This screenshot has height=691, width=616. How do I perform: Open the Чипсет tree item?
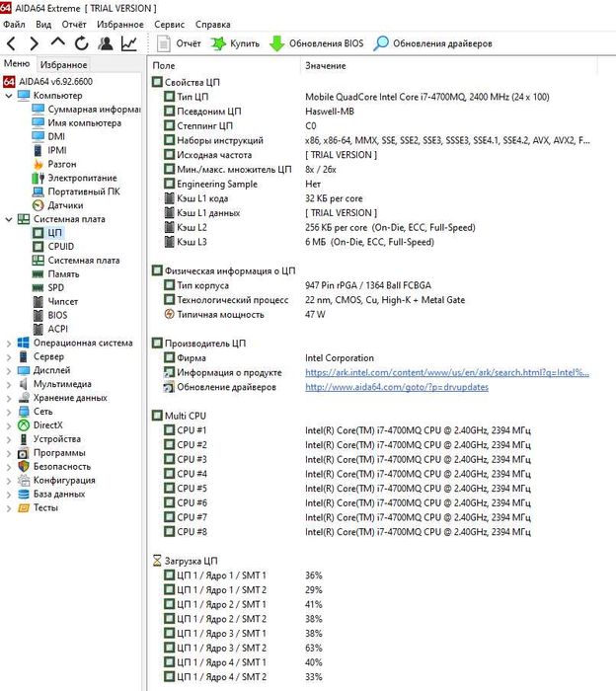point(55,301)
